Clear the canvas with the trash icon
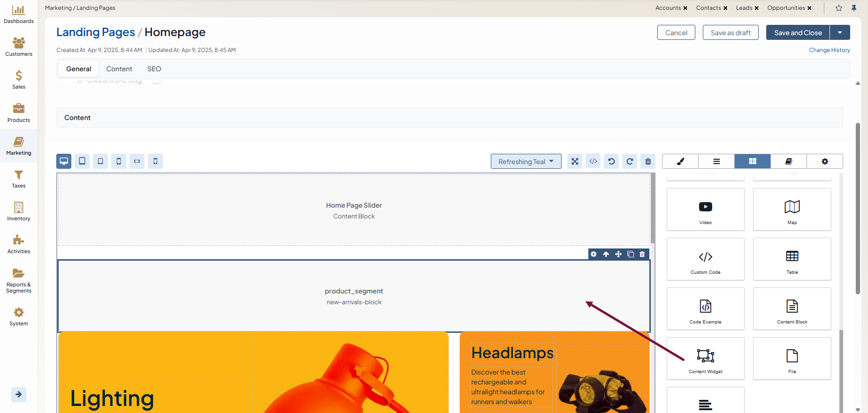 click(648, 161)
